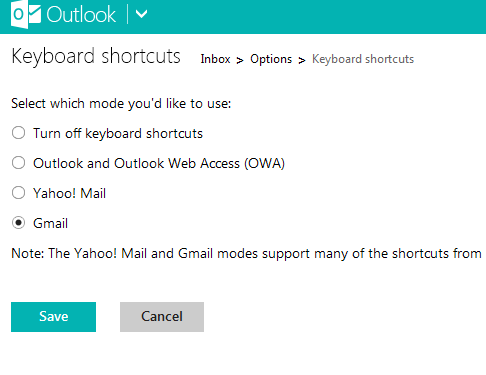Image resolution: width=486 pixels, height=375 pixels.
Task: Click the note about Yahoo and Gmail modes
Action: (x=246, y=254)
